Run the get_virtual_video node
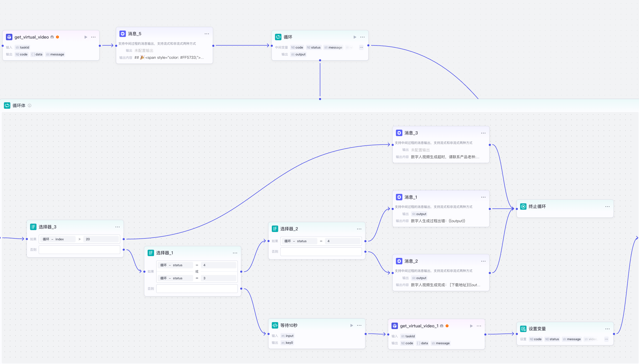 point(86,37)
